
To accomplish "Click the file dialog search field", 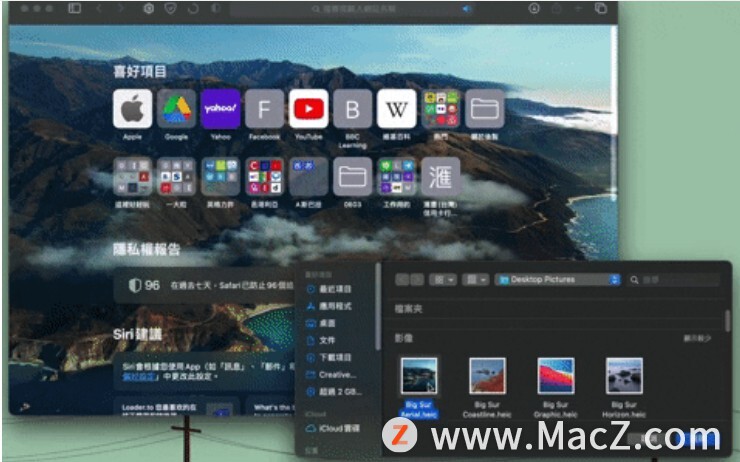I will [x=674, y=280].
